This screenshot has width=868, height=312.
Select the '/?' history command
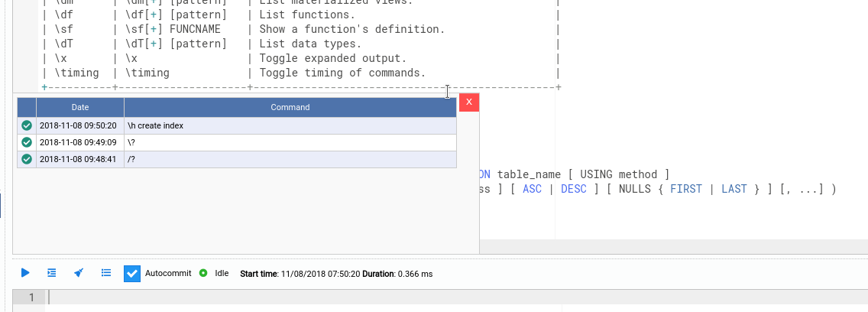290,159
